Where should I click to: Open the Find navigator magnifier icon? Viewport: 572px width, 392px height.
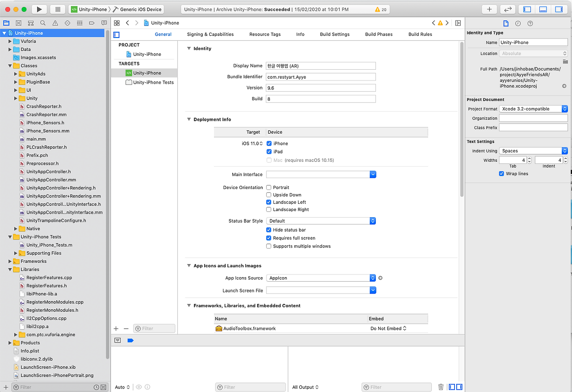click(43, 23)
